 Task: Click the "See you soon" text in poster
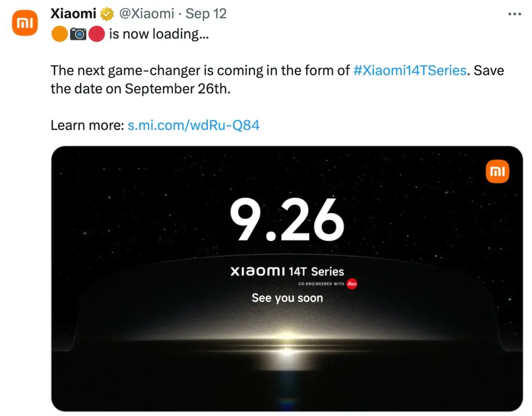[287, 298]
